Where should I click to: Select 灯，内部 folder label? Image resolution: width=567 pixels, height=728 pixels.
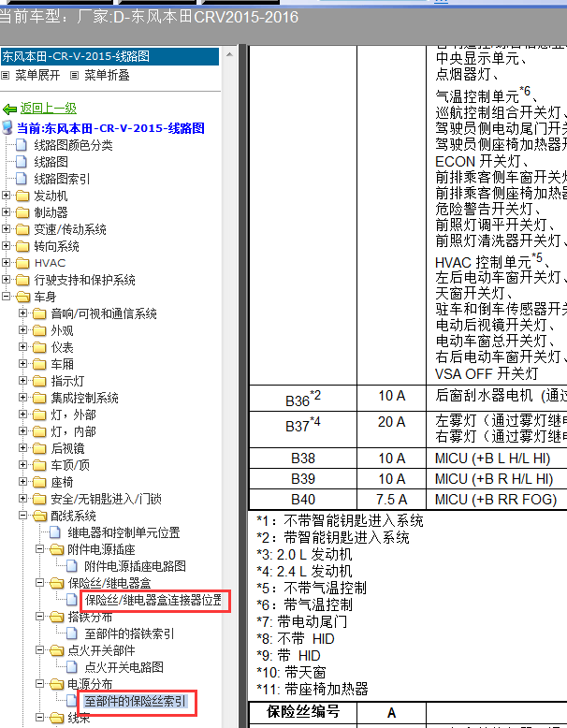(x=73, y=431)
